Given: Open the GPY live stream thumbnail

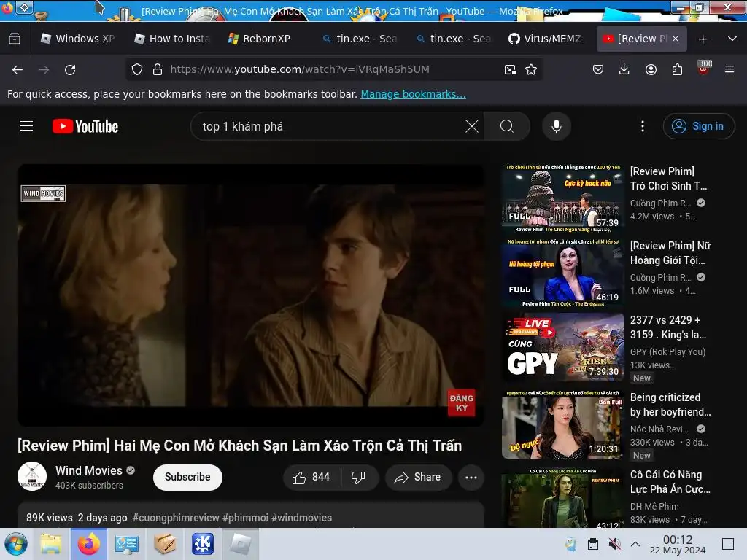Looking at the screenshot, I should tap(563, 346).
